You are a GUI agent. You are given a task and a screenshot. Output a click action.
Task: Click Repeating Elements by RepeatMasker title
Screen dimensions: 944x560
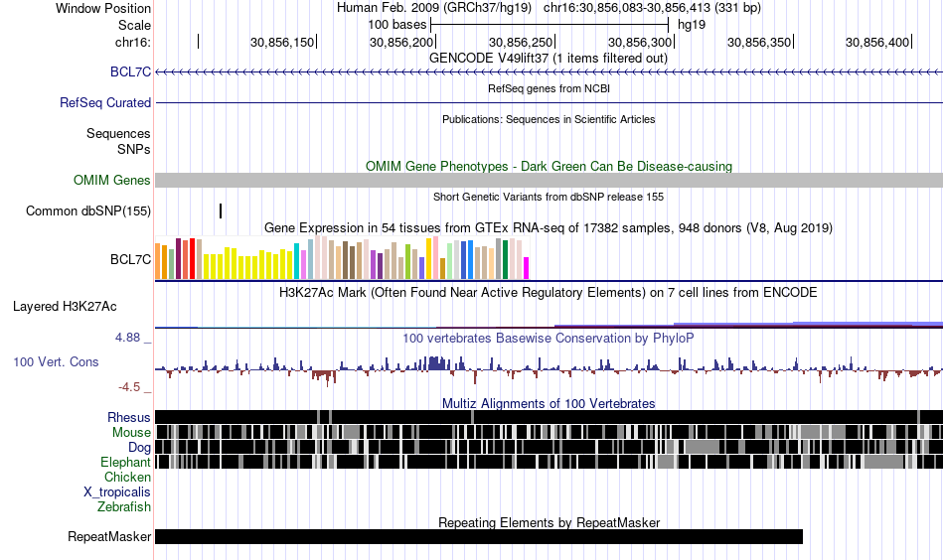[x=549, y=522]
